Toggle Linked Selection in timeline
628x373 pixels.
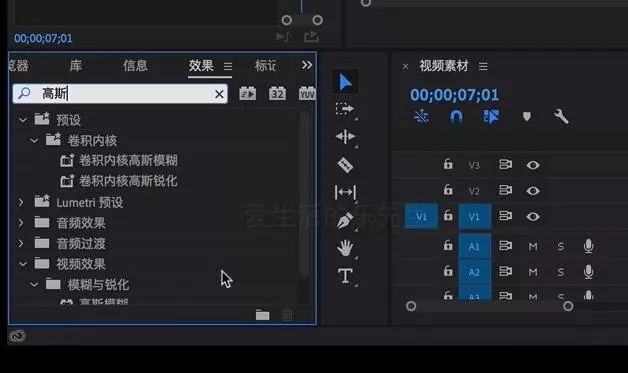click(x=491, y=117)
